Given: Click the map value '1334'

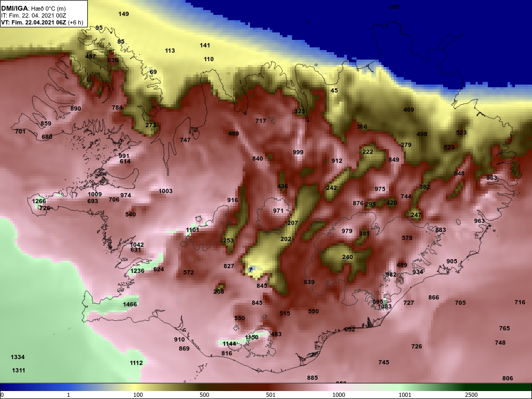Looking at the screenshot, I should coord(18,357).
